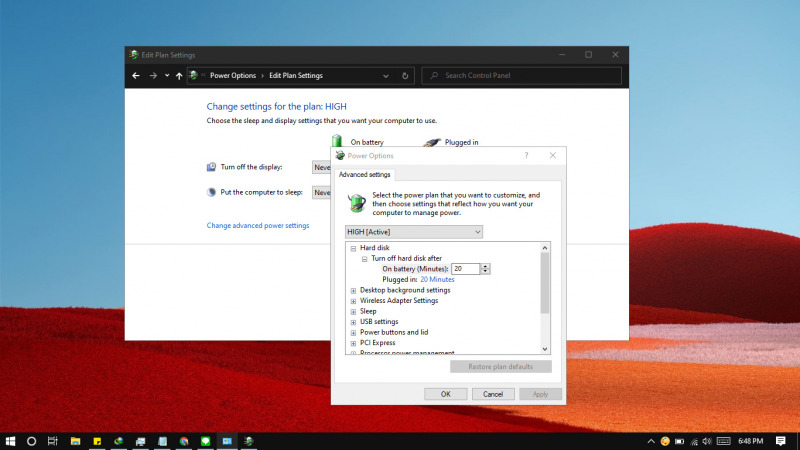The image size is (800, 450).
Task: Expand the Sleep node
Action: pyautogui.click(x=353, y=312)
